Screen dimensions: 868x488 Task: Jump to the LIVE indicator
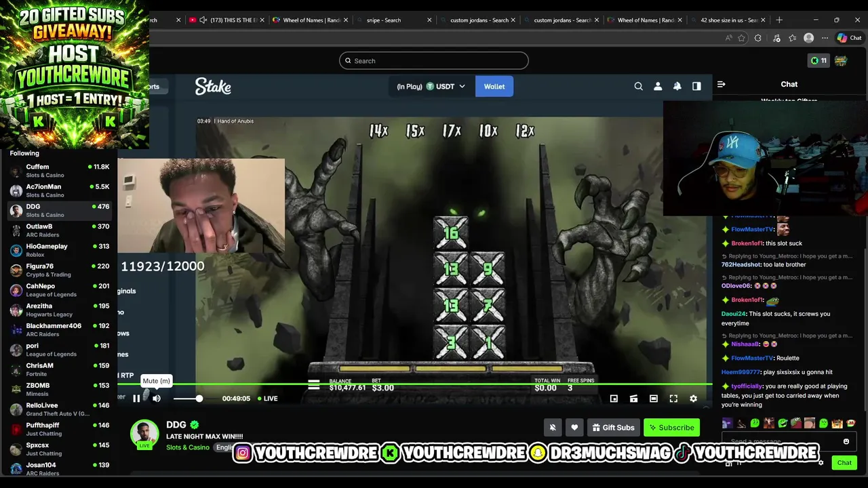pyautogui.click(x=267, y=399)
